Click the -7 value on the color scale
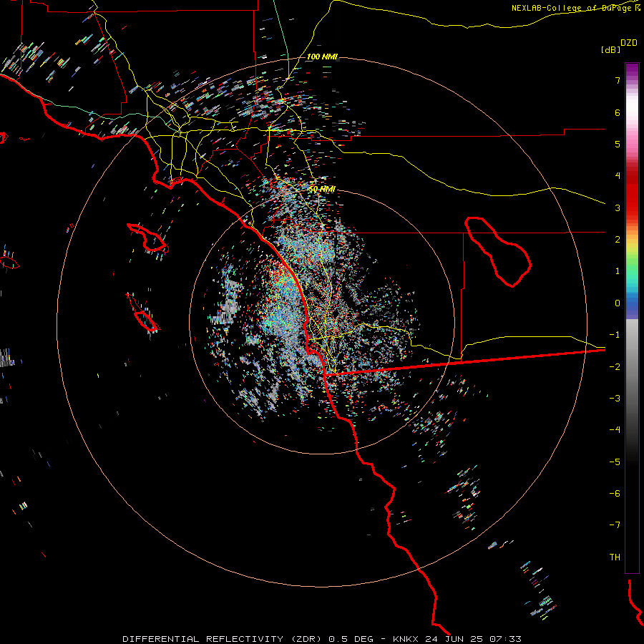 pyautogui.click(x=615, y=525)
